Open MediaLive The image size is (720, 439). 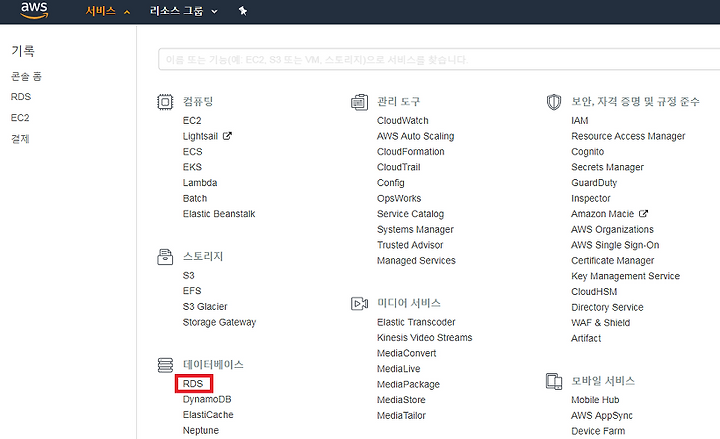pyautogui.click(x=399, y=369)
